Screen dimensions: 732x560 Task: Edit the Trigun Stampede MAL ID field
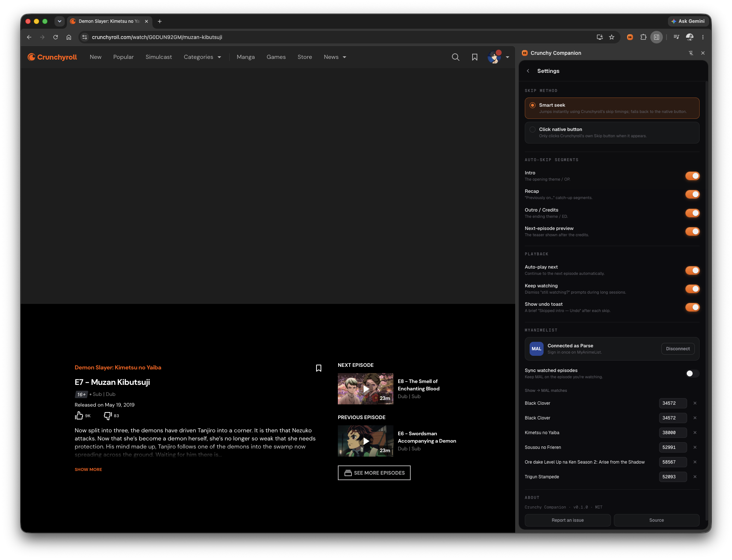coord(673,477)
